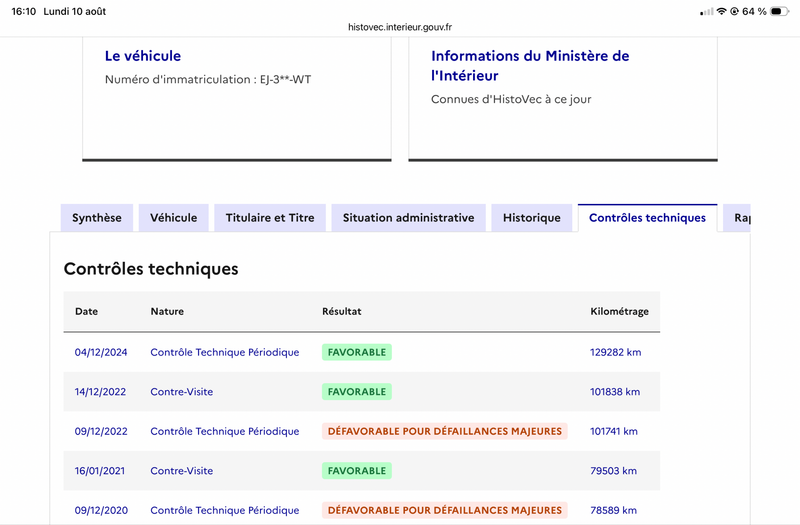Select the date 16/01/2021
This screenshot has height=525, width=800.
[99, 471]
